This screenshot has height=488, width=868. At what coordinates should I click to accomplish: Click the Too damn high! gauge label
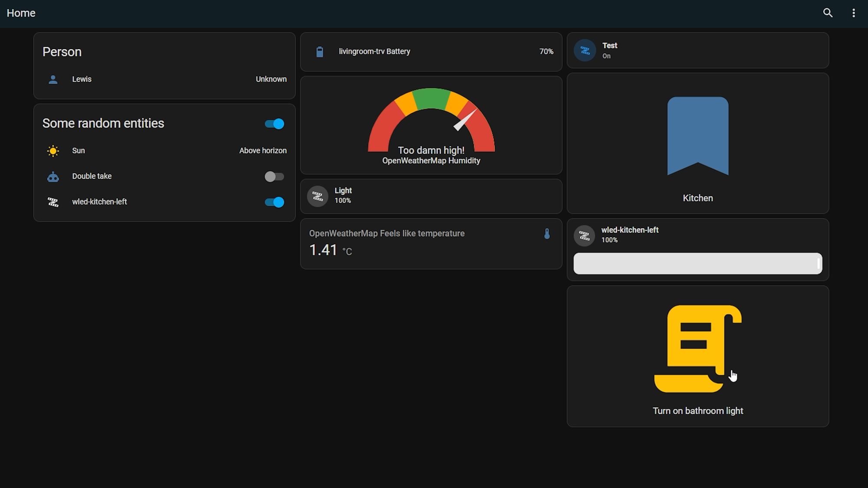pyautogui.click(x=431, y=150)
